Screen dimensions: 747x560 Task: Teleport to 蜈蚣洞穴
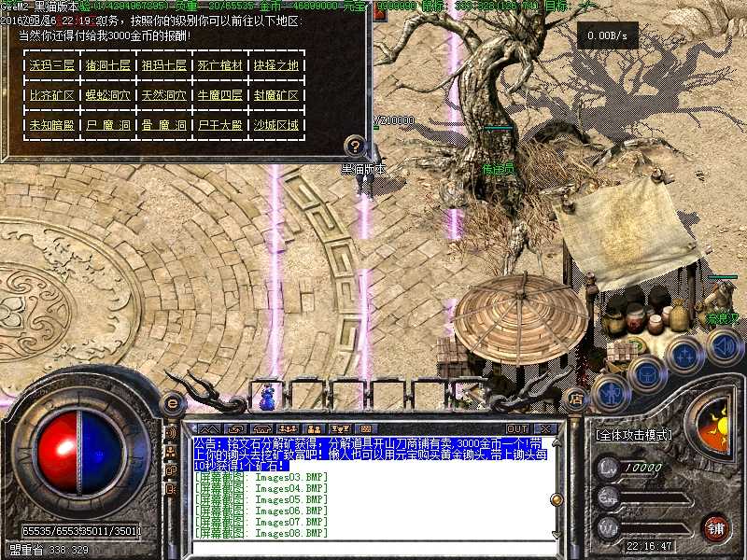click(108, 95)
